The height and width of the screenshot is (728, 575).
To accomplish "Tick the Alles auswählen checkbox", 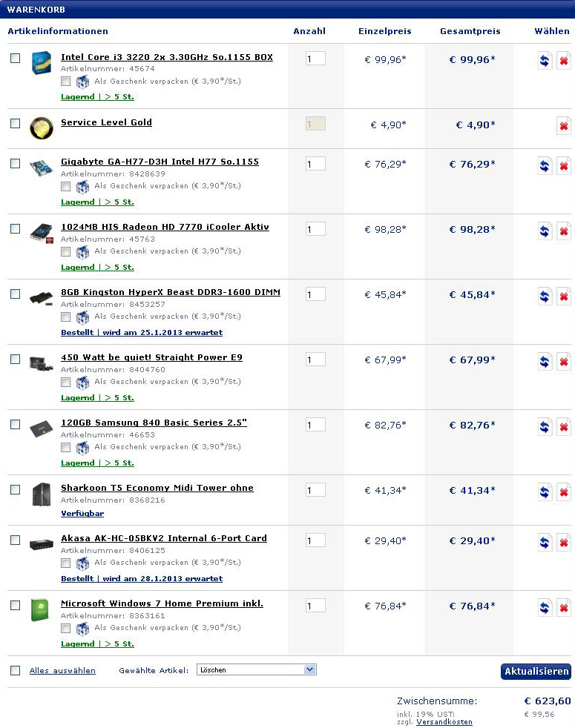I will pos(16,670).
